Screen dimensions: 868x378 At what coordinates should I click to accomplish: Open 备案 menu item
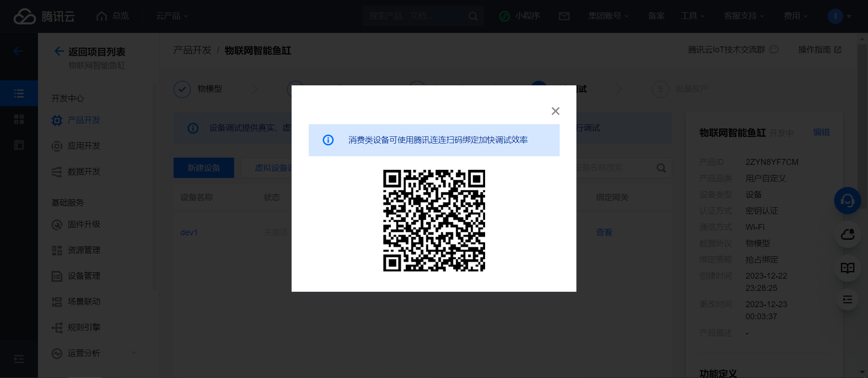click(656, 16)
